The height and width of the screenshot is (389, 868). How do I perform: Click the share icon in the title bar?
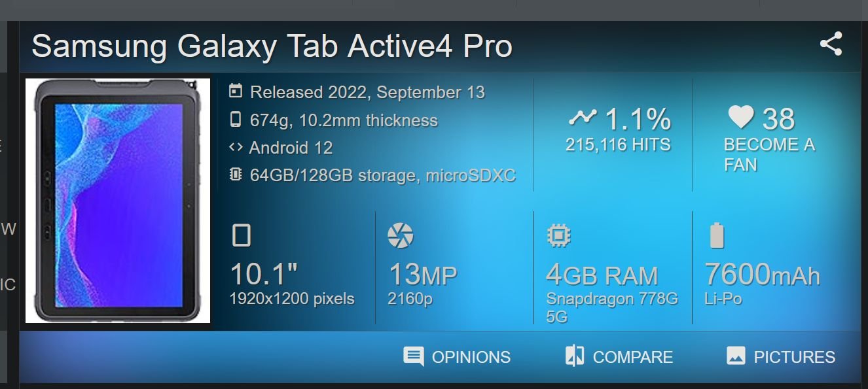[831, 44]
